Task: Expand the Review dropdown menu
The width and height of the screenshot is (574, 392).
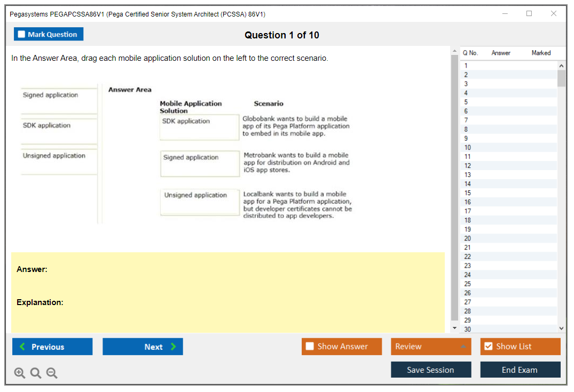Action: 462,347
